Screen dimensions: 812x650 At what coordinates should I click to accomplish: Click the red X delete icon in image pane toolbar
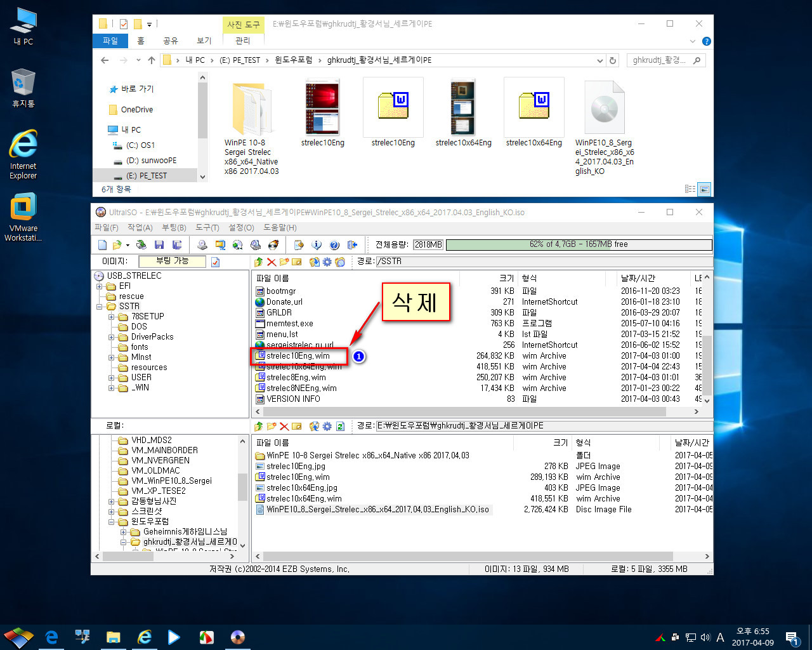click(272, 262)
